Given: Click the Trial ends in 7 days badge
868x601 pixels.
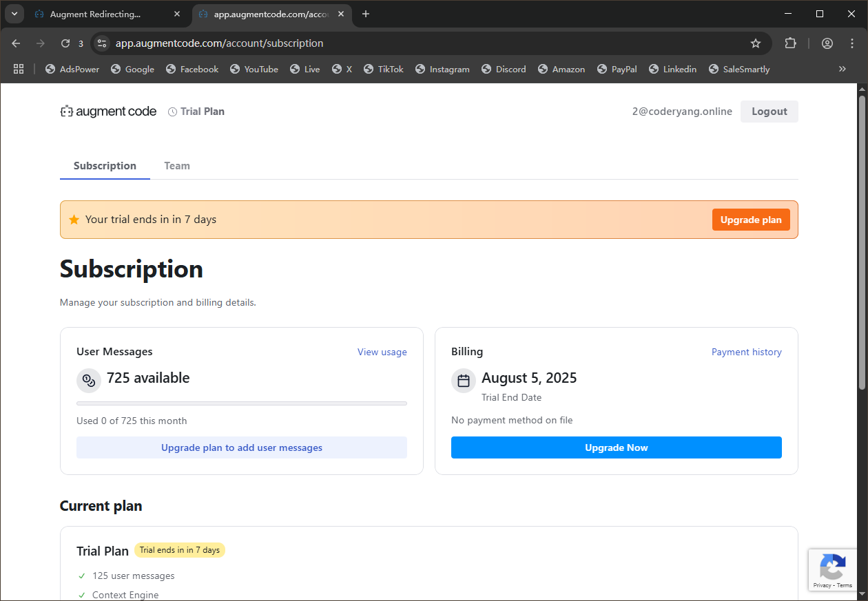Looking at the screenshot, I should tap(180, 550).
